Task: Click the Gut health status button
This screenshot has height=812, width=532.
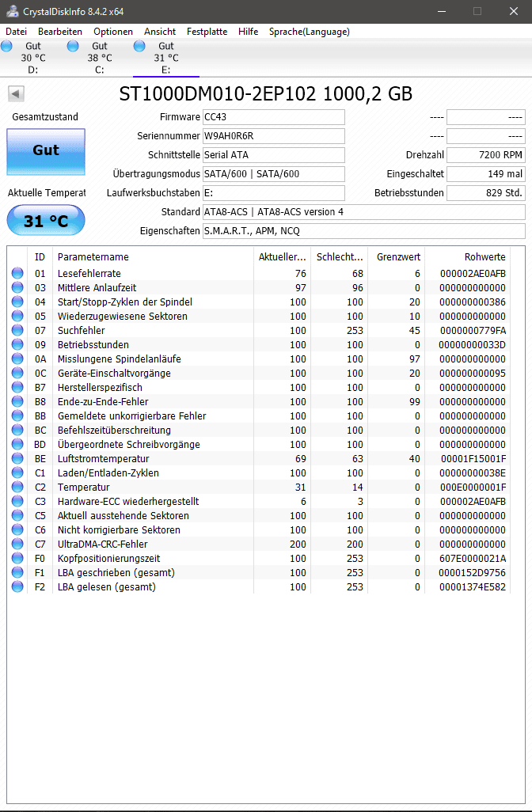Action: [x=46, y=151]
